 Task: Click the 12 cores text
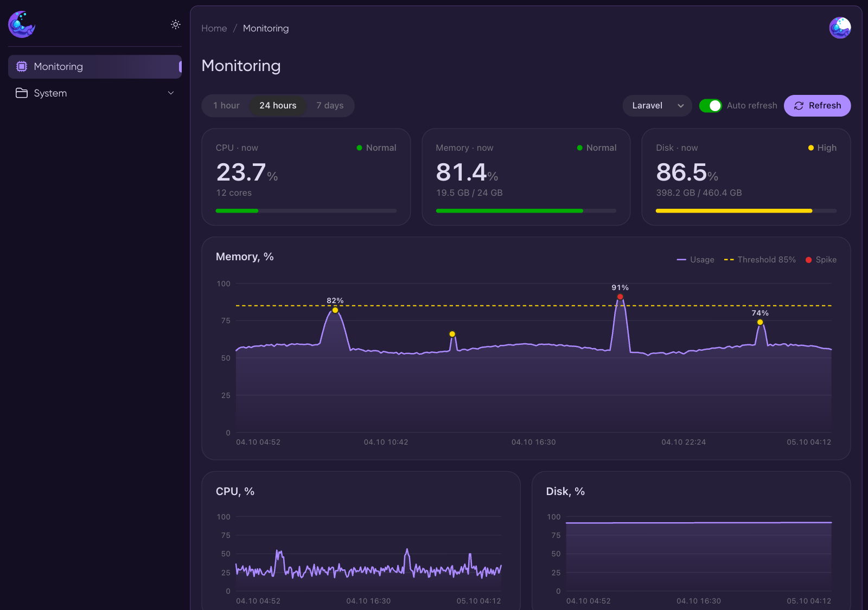234,193
